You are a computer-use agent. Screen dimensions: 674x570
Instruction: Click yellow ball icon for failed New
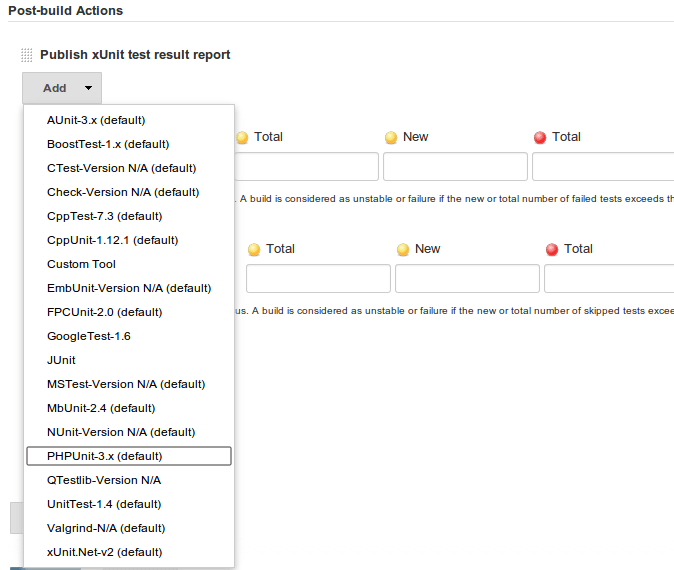(x=391, y=138)
